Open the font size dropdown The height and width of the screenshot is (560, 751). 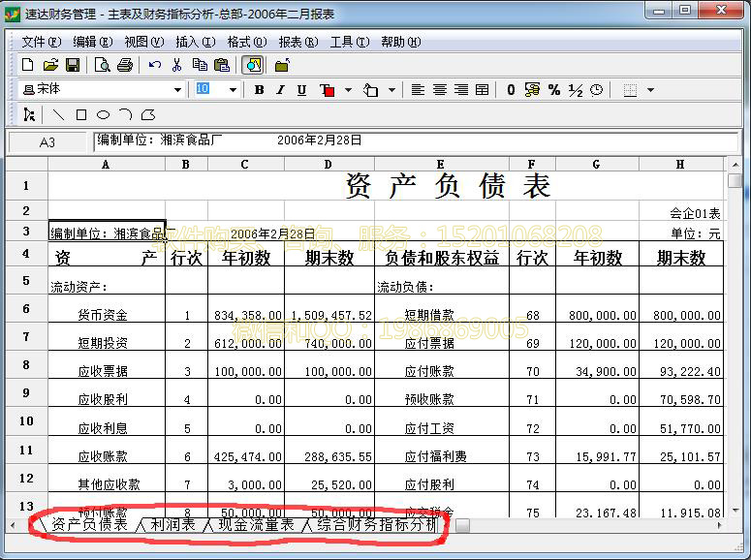point(233,90)
